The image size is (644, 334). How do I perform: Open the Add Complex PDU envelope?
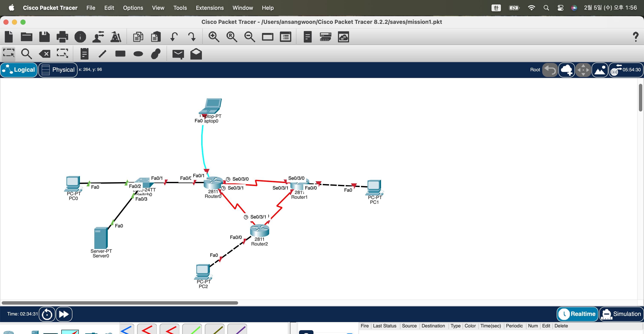pyautogui.click(x=196, y=54)
